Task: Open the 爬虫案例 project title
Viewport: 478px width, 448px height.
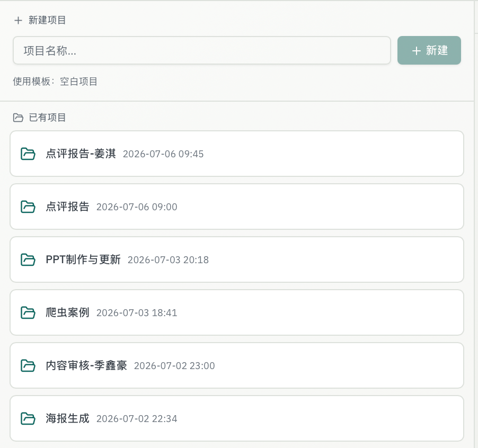Action: [67, 313]
